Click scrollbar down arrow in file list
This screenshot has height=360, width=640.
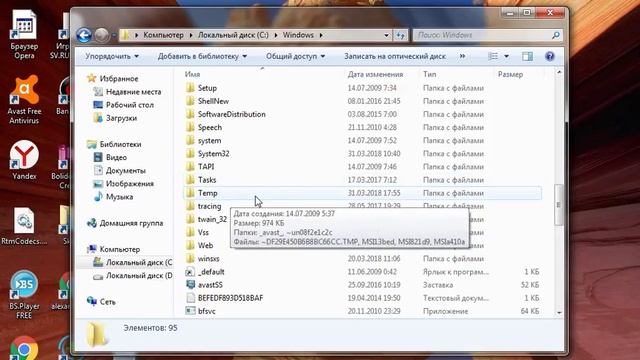559,313
